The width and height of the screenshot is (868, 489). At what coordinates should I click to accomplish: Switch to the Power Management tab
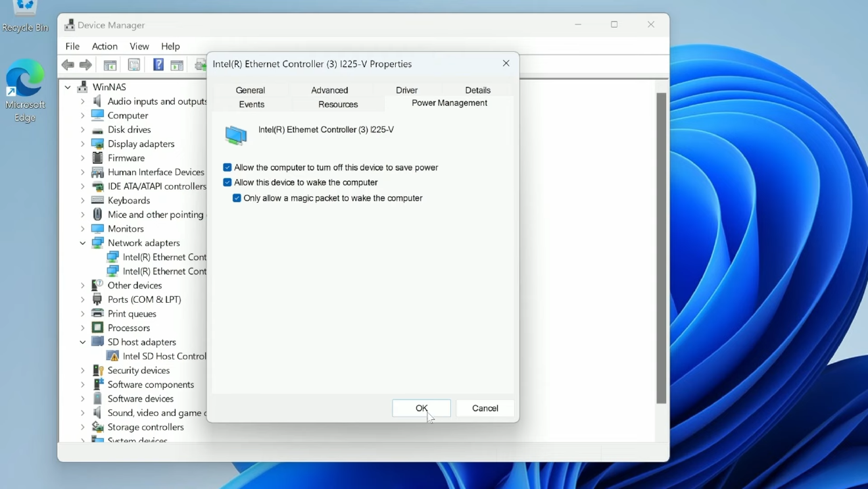click(x=449, y=103)
